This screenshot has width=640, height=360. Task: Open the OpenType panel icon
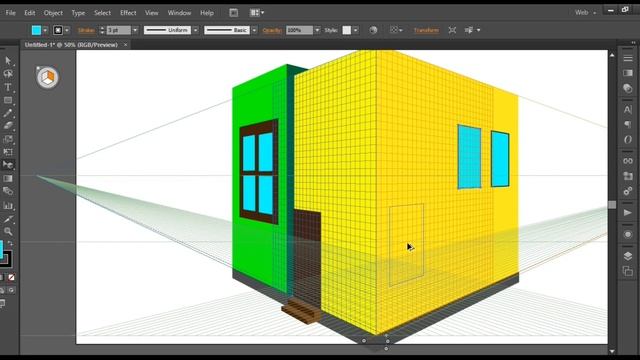[x=628, y=140]
